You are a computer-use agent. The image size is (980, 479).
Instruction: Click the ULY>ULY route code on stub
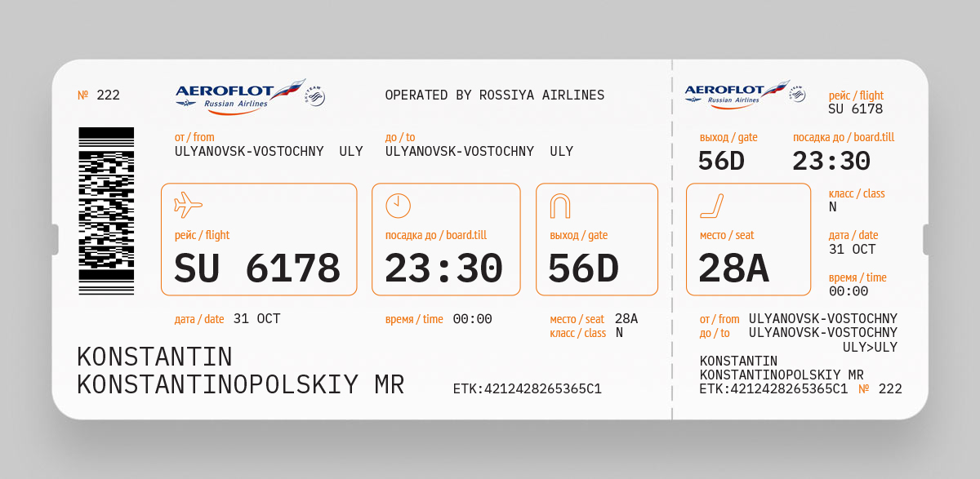pos(870,347)
